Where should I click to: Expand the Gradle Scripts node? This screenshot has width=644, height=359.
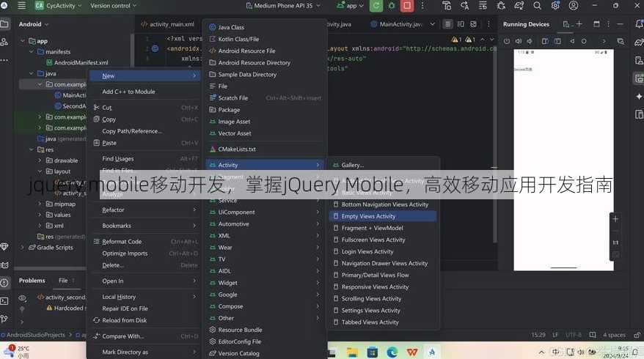tap(22, 248)
